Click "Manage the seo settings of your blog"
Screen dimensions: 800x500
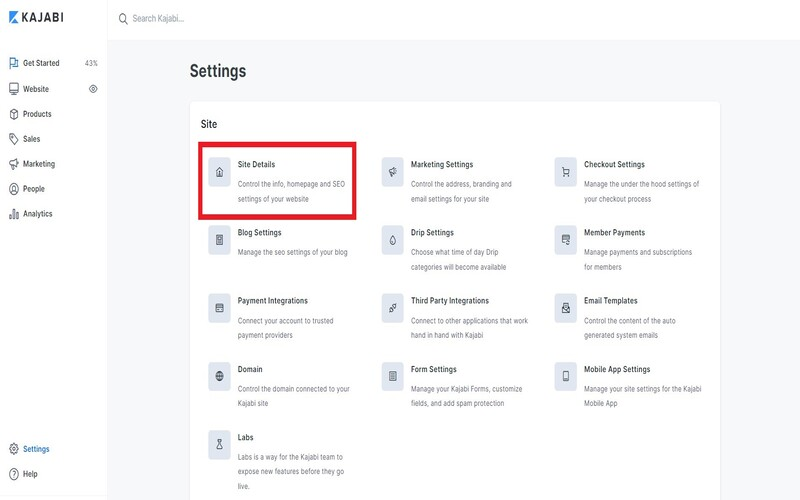click(292, 252)
